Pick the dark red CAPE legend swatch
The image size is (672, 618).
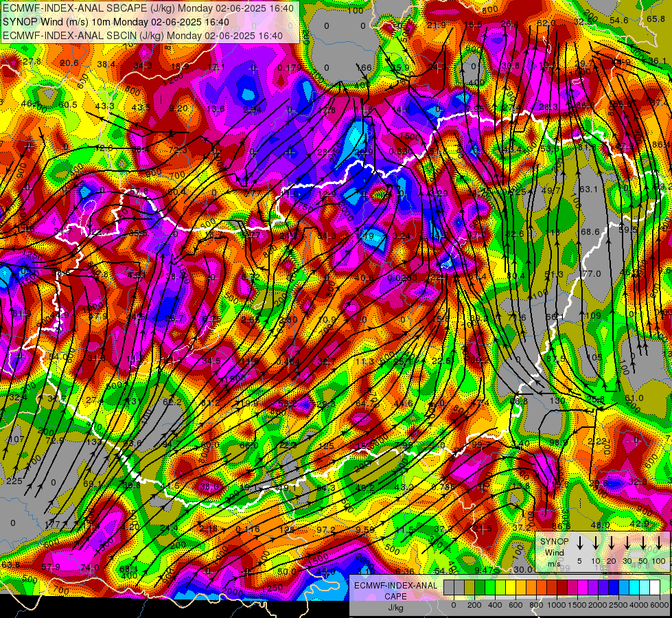click(562, 588)
